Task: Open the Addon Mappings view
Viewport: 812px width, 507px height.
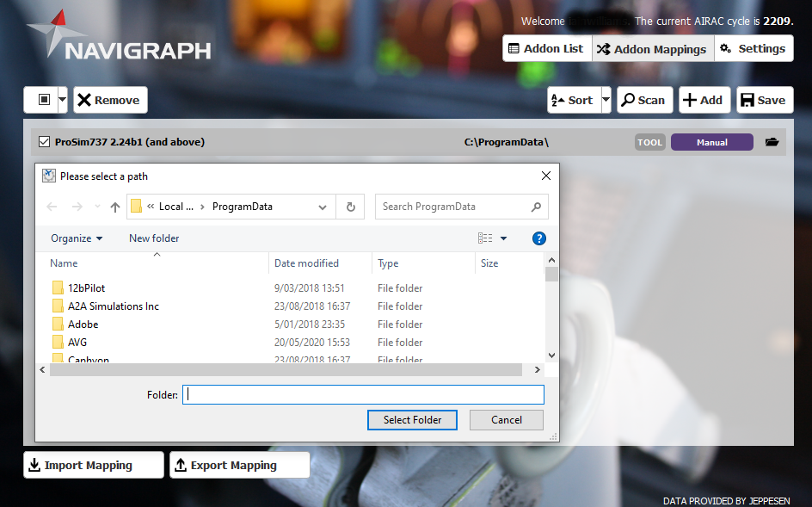Action: coord(652,48)
